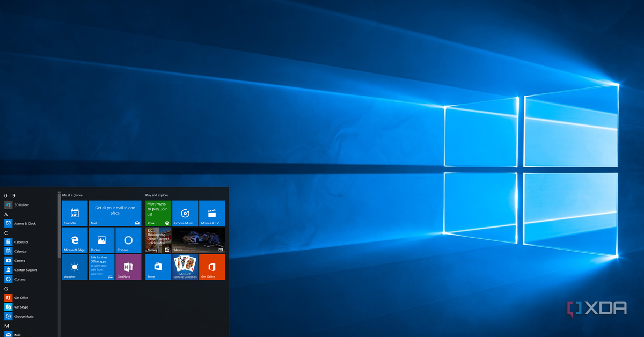
Task: Click the 'C' letter header
Action: click(6, 233)
